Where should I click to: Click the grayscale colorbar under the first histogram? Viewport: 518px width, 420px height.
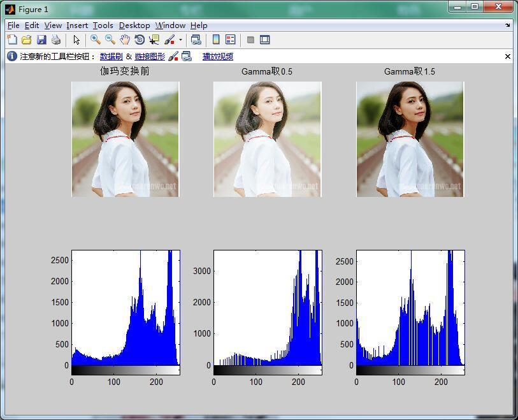126,370
